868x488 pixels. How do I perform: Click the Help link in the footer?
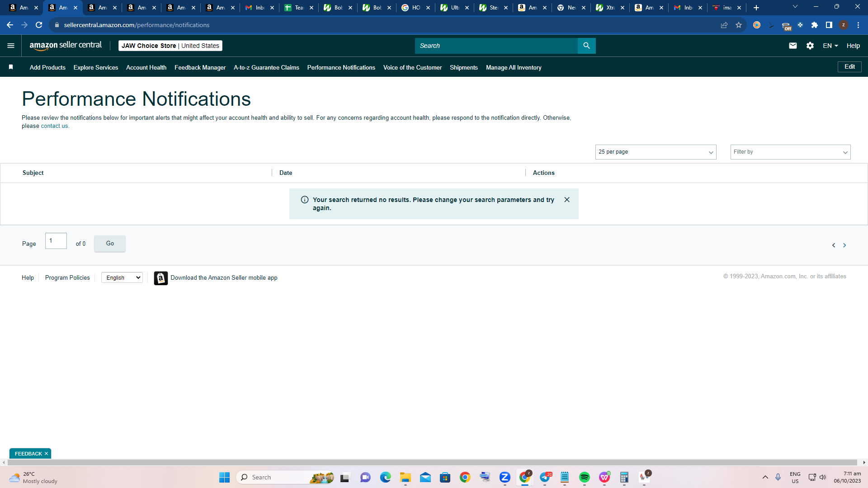coord(28,278)
